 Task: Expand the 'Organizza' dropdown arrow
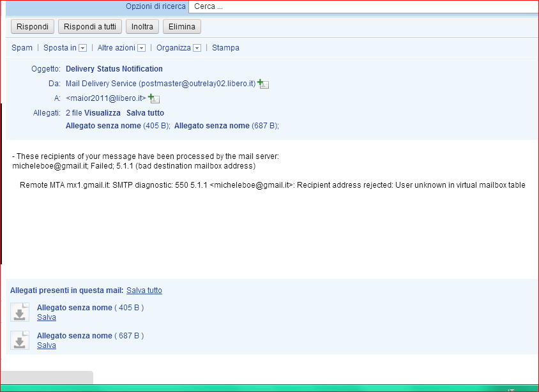click(x=197, y=48)
